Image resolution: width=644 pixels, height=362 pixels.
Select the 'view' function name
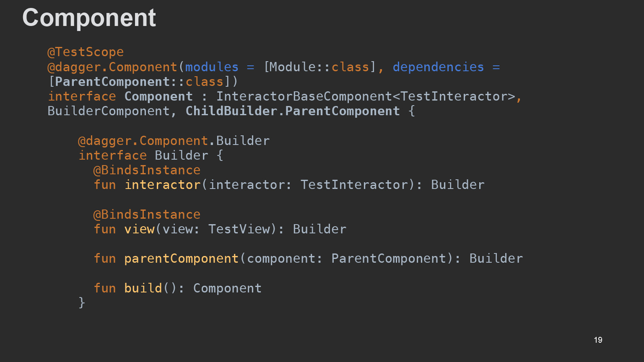point(140,229)
